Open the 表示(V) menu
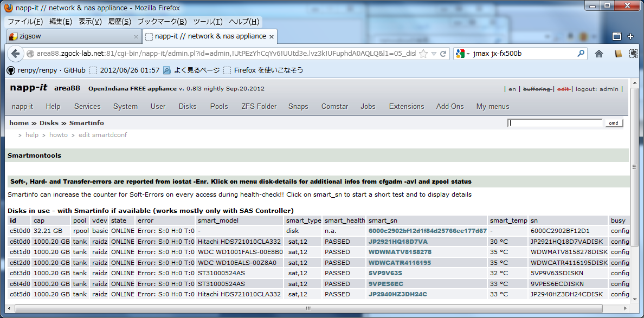 91,22
